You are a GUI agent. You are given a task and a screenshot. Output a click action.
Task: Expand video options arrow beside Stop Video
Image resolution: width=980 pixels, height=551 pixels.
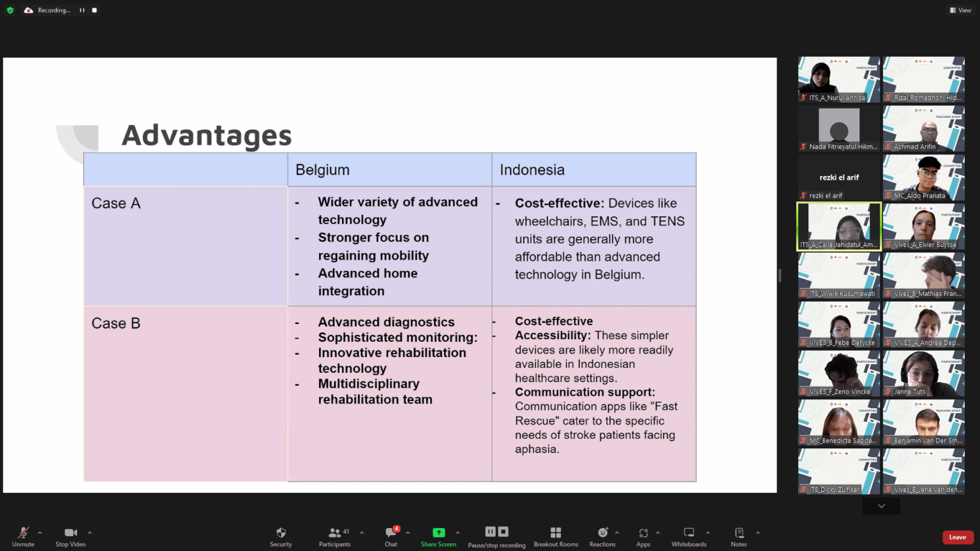(90, 533)
